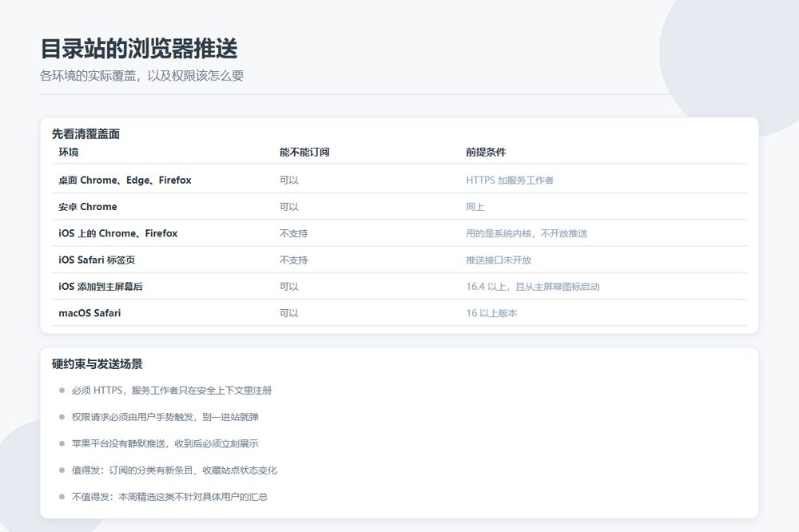Click the cell 推送接口未开放
Image resolution: width=799 pixels, height=532 pixels.
(x=499, y=260)
